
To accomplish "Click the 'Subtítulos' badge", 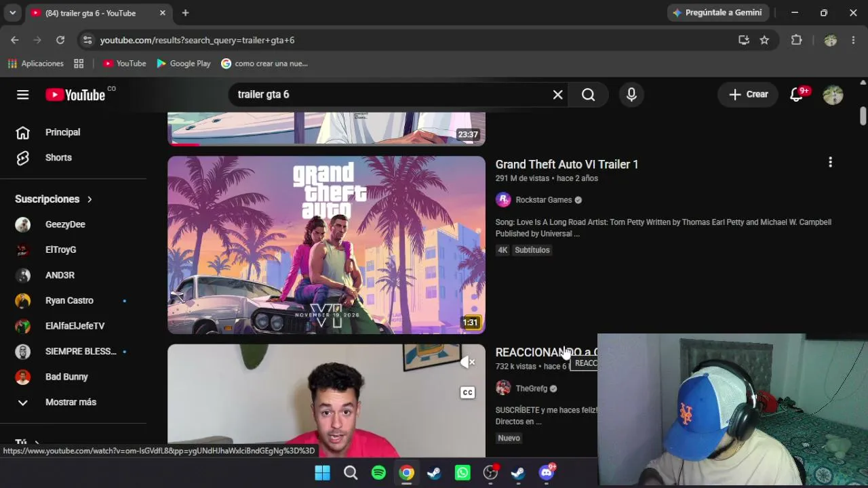I will pyautogui.click(x=532, y=250).
